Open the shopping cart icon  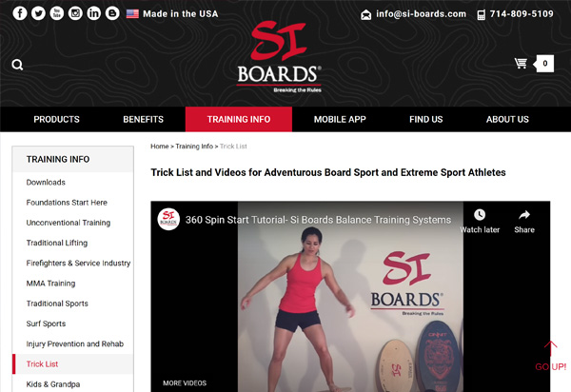pyautogui.click(x=521, y=64)
